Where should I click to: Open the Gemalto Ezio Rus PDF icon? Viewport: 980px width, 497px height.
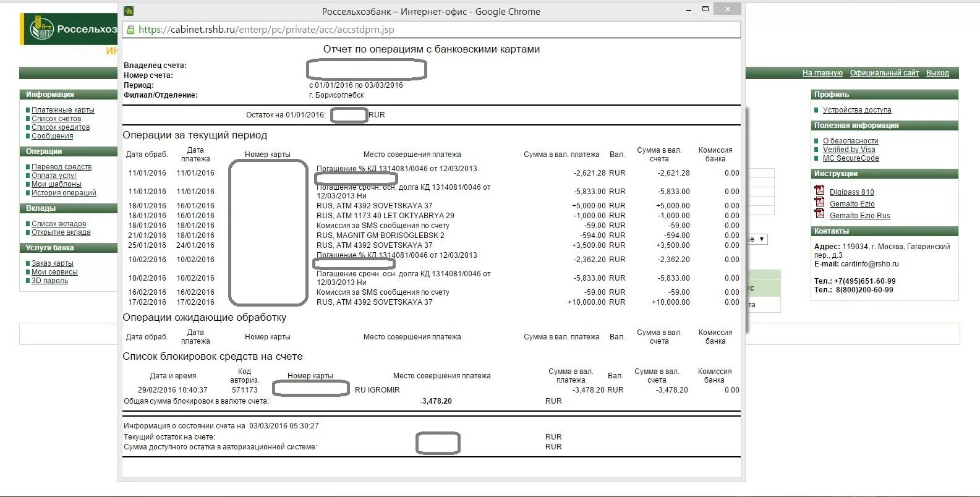pos(819,214)
